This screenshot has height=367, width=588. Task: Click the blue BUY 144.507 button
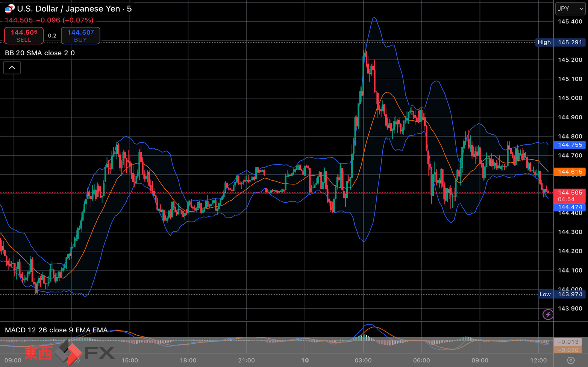tap(80, 36)
